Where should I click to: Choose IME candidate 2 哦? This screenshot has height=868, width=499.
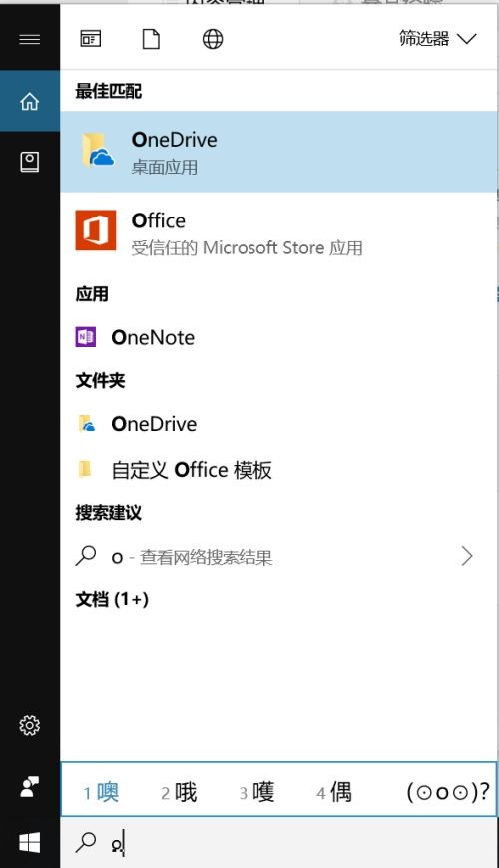(x=179, y=792)
